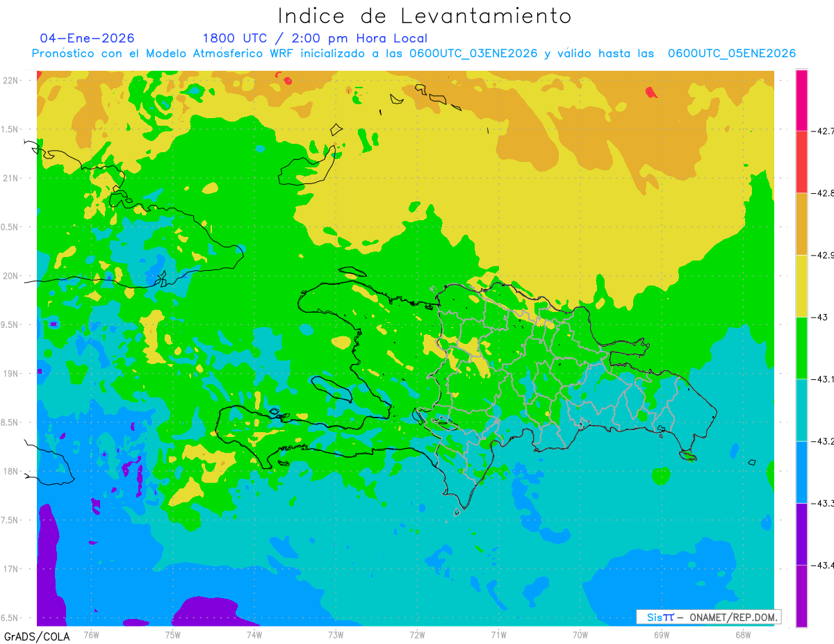Click the longitude label '74W'

click(x=254, y=634)
